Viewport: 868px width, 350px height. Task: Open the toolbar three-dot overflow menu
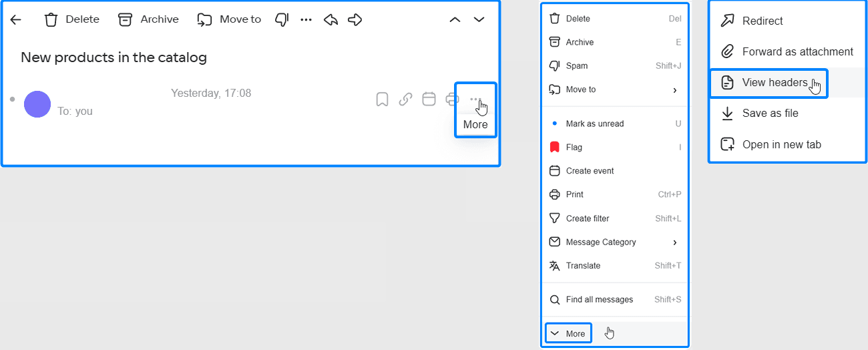coord(306,19)
